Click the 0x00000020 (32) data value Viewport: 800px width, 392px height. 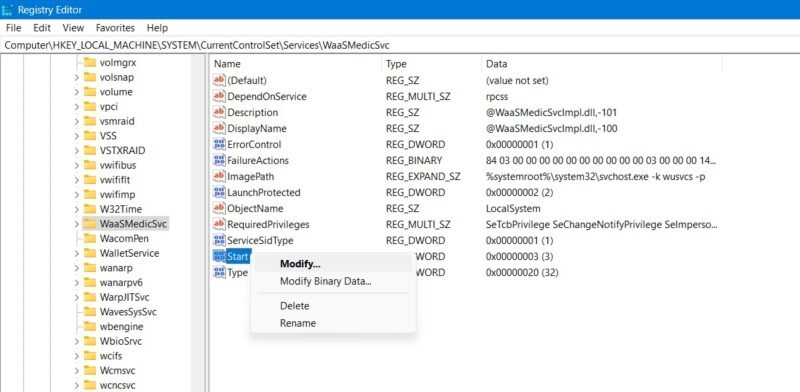coord(522,273)
